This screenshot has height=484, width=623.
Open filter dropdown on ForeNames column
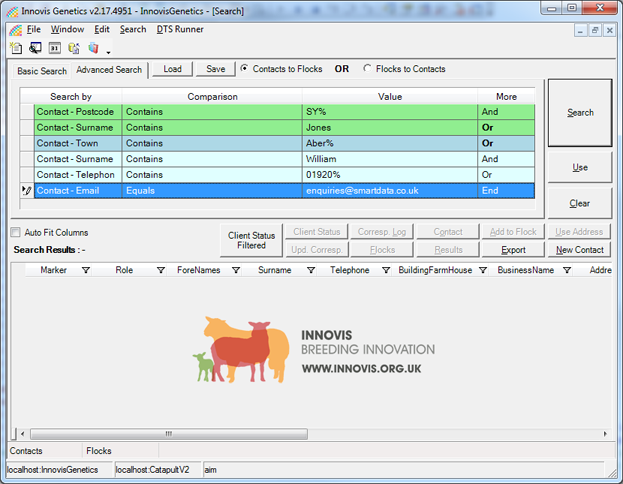(236, 270)
